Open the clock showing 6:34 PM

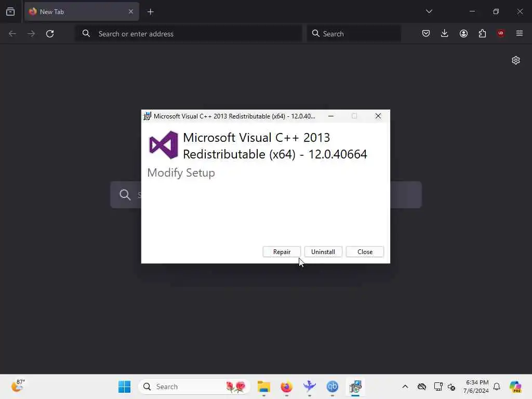tap(476, 387)
